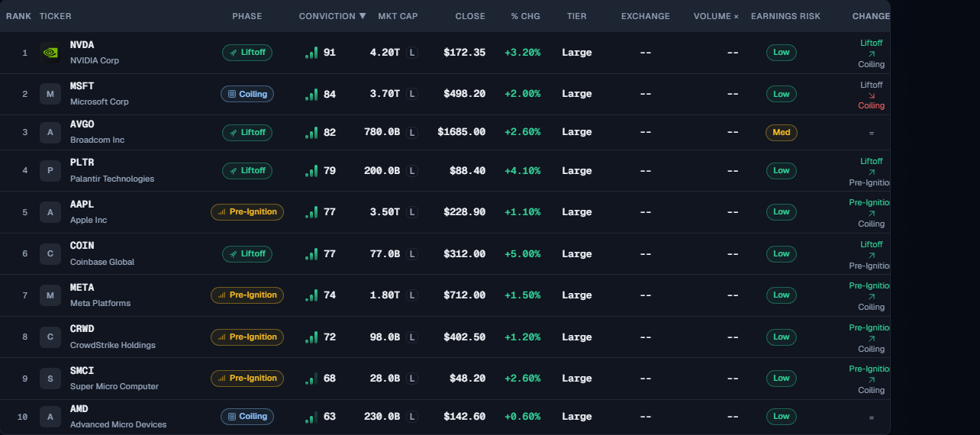Click the Exchange column header
Screen dimensions: 980x435
click(646, 16)
